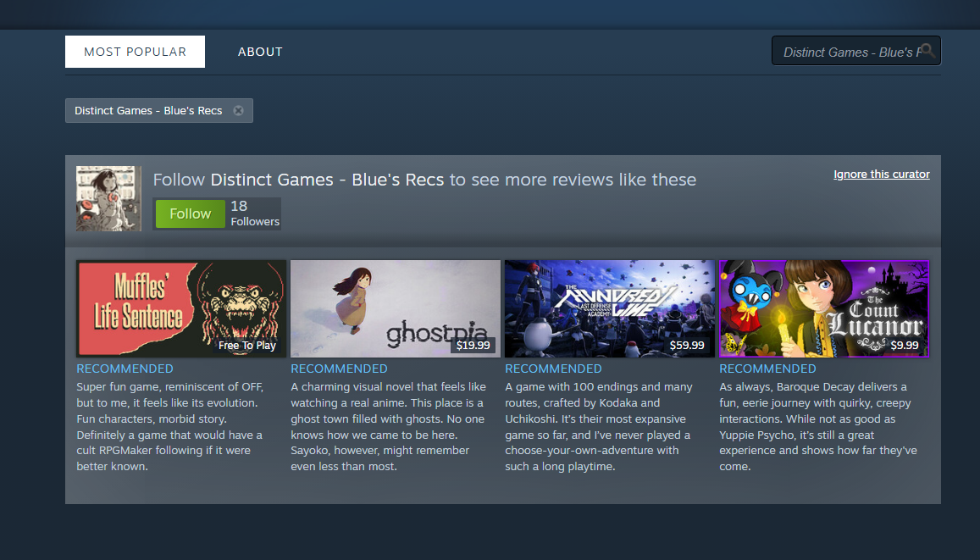Click the review starting 'A game with 100 endings'
The height and width of the screenshot is (560, 980).
pos(599,427)
